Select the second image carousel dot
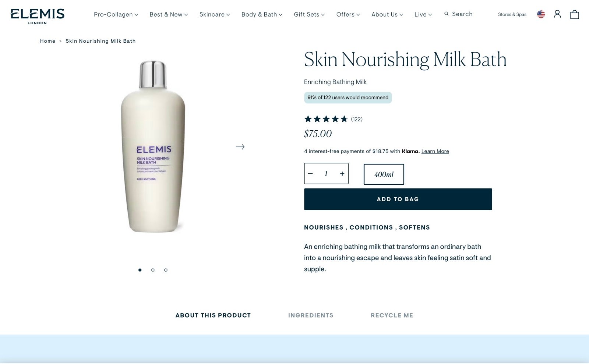 click(x=153, y=270)
